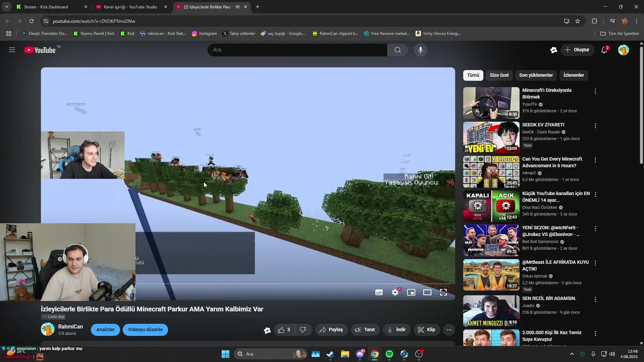Open Spotify from the taskbar

click(x=389, y=354)
